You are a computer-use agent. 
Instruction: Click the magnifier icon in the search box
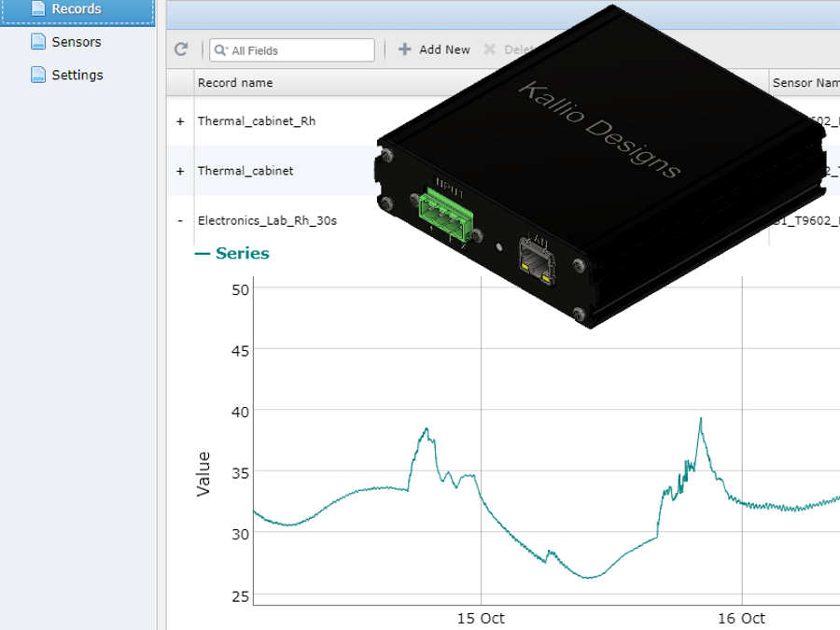(x=219, y=50)
